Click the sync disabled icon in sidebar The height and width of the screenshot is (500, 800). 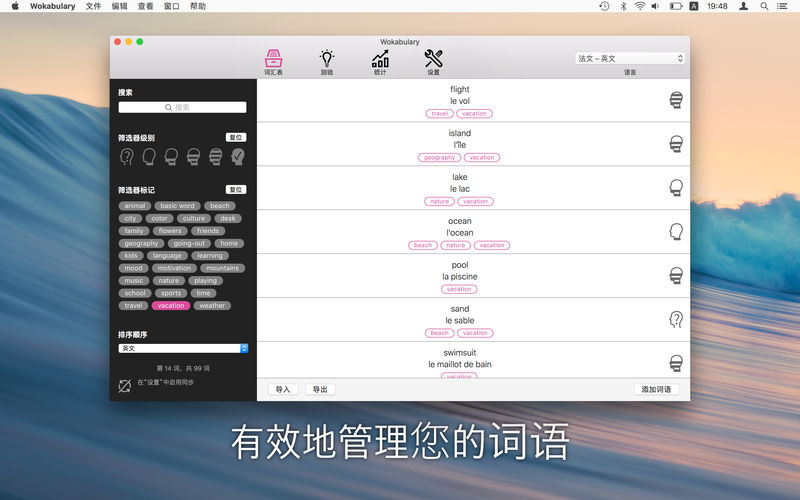pos(124,386)
